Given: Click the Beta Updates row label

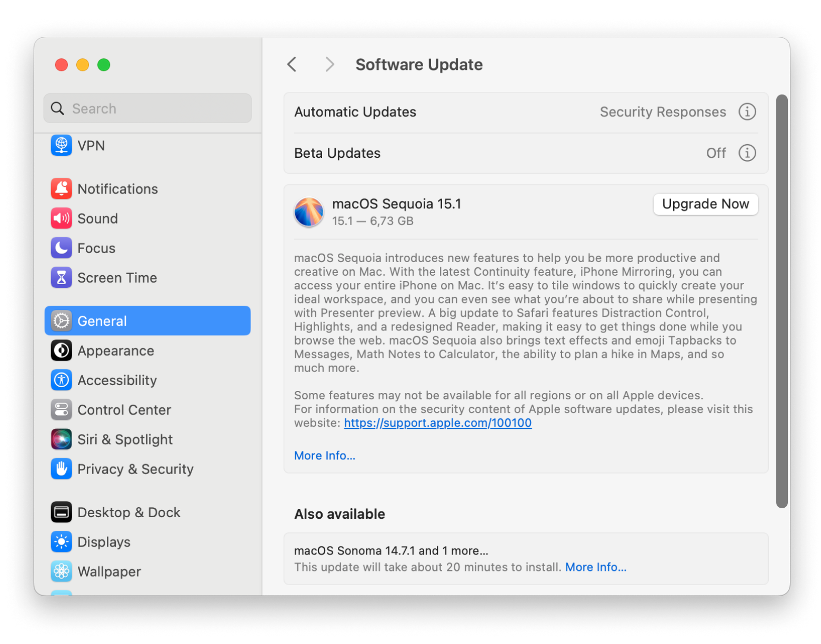Looking at the screenshot, I should tap(337, 153).
